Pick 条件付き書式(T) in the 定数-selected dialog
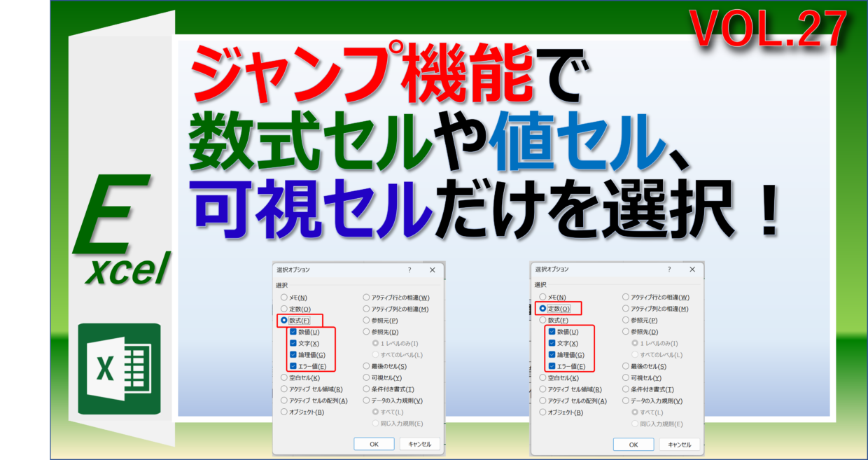This screenshot has height=460, width=868. pos(625,389)
